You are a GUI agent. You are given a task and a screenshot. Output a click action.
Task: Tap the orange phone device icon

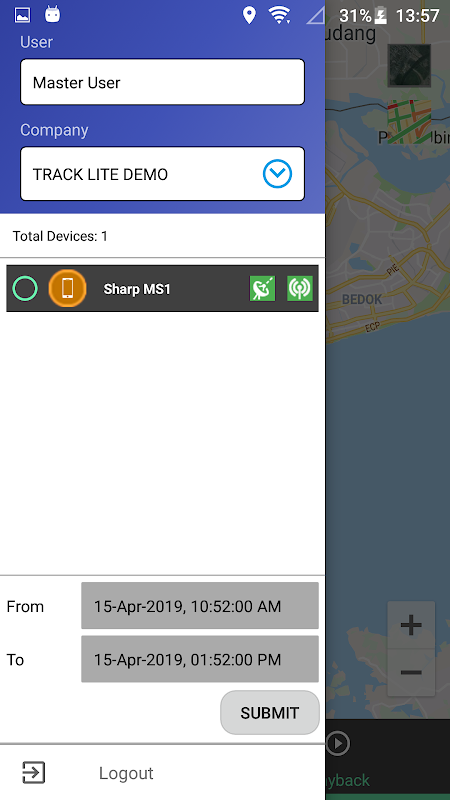click(67, 288)
